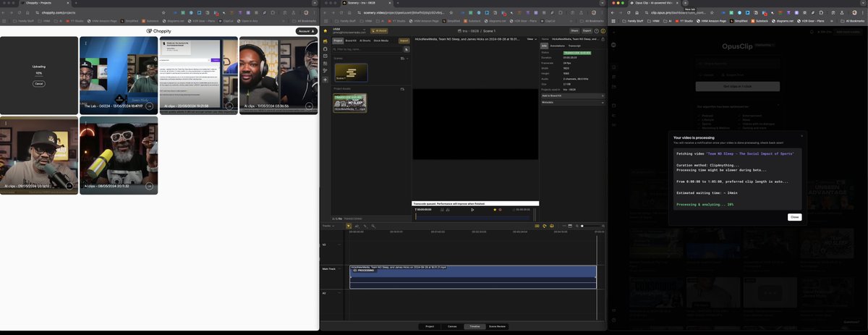Open options menu on The Lab card
The width and height of the screenshot is (868, 335).
[85, 43]
